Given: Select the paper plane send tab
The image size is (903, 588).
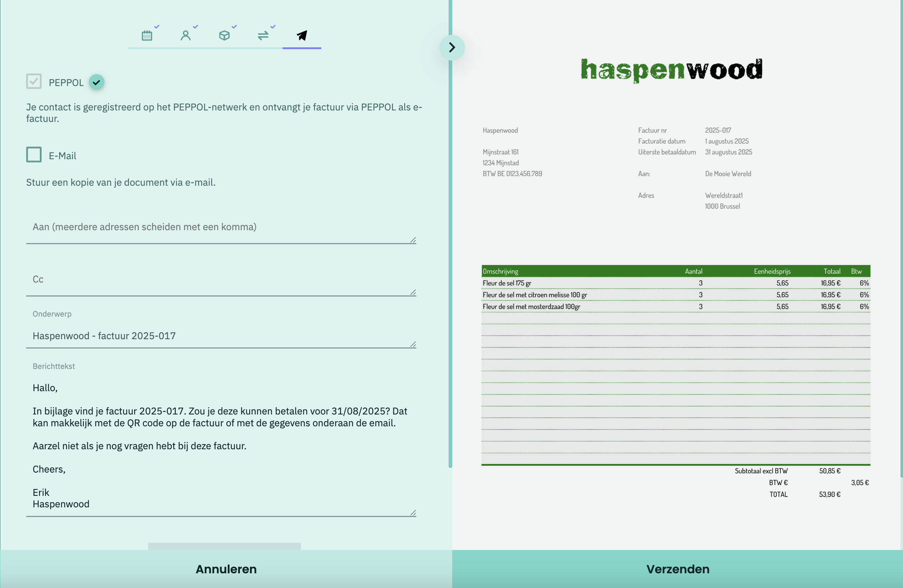Looking at the screenshot, I should click(x=302, y=35).
